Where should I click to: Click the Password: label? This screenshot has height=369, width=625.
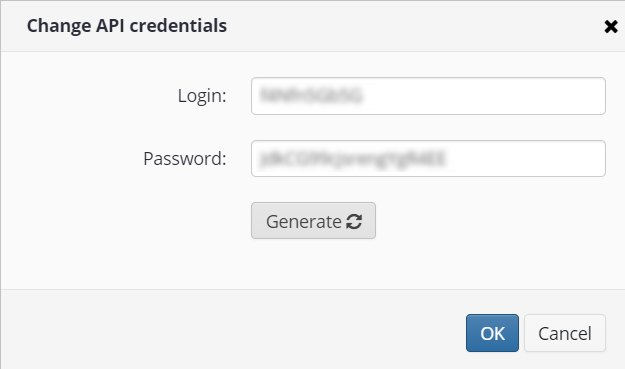point(185,159)
